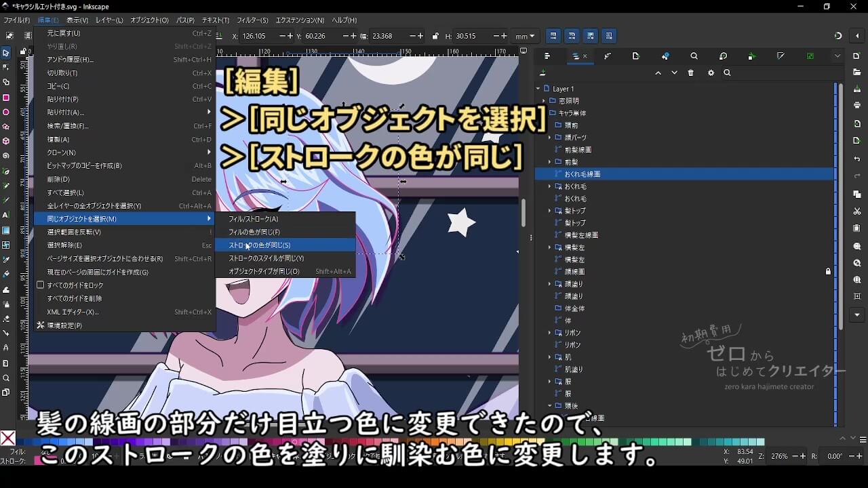Click すべて選択(L) in edit menu
Screen dimensions: 868x488
pyautogui.click(x=125, y=192)
